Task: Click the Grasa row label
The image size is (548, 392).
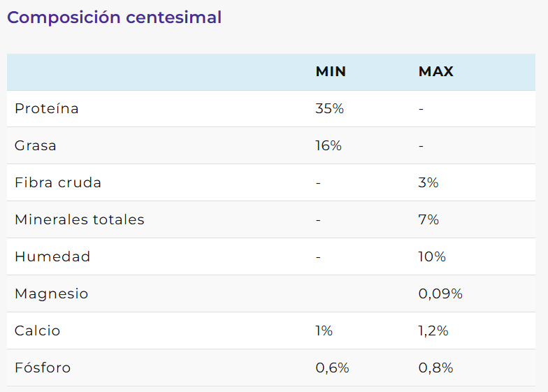Action: pos(36,146)
